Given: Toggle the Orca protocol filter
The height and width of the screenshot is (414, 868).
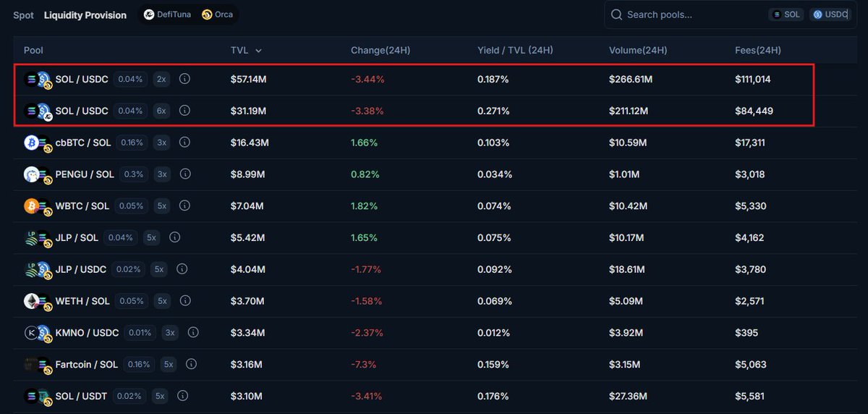Looking at the screenshot, I should [x=217, y=14].
